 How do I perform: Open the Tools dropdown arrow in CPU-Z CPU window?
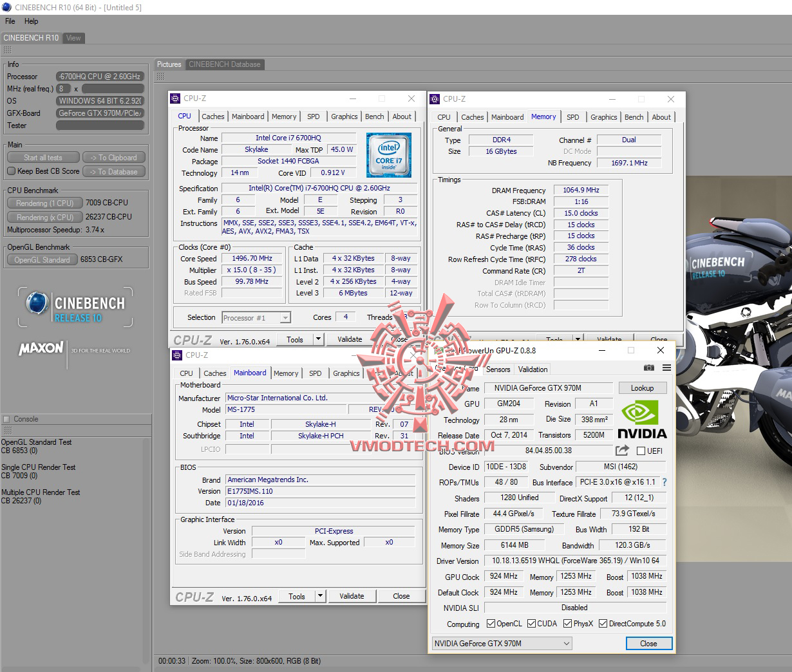318,339
